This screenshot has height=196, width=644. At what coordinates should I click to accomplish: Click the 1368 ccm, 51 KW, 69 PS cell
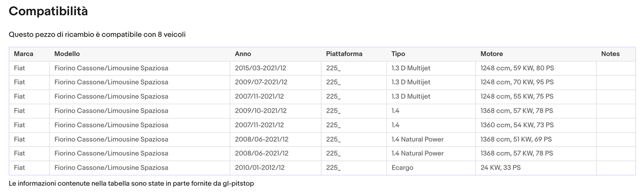pyautogui.click(x=516, y=139)
